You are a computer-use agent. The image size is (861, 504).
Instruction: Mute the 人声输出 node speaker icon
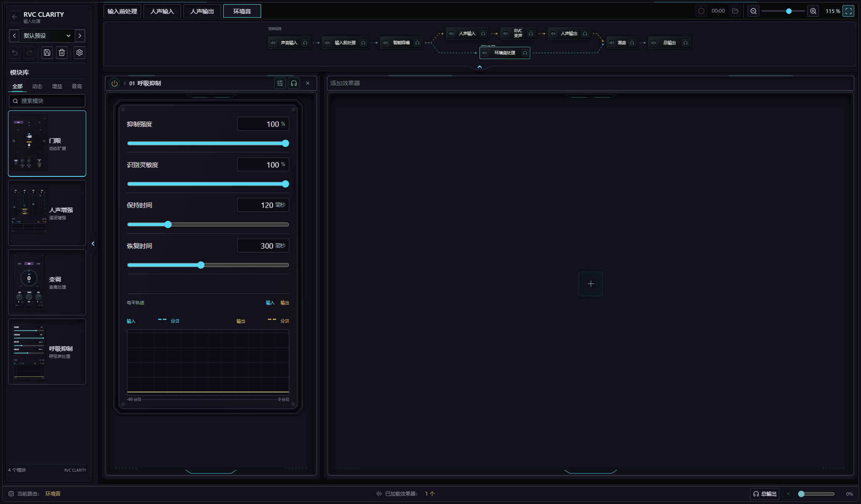[553, 34]
